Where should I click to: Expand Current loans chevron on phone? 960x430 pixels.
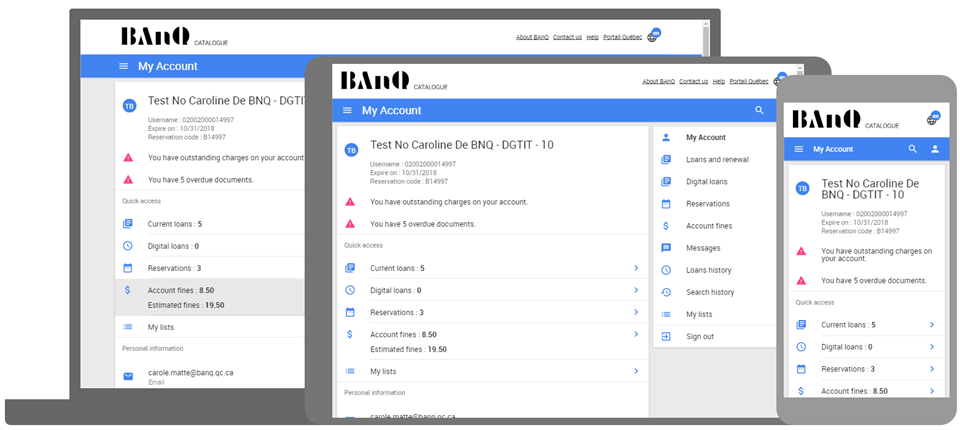tap(932, 325)
